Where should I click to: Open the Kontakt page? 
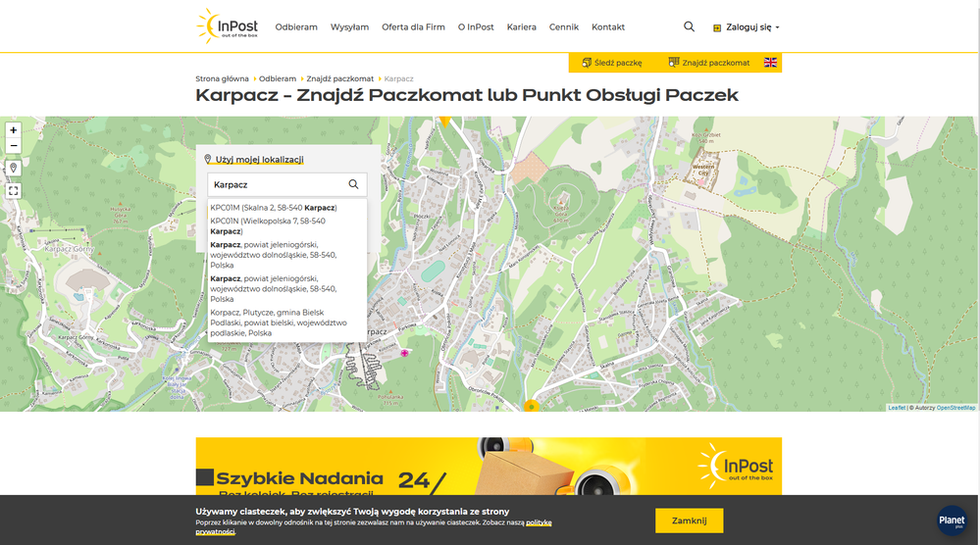click(x=608, y=27)
